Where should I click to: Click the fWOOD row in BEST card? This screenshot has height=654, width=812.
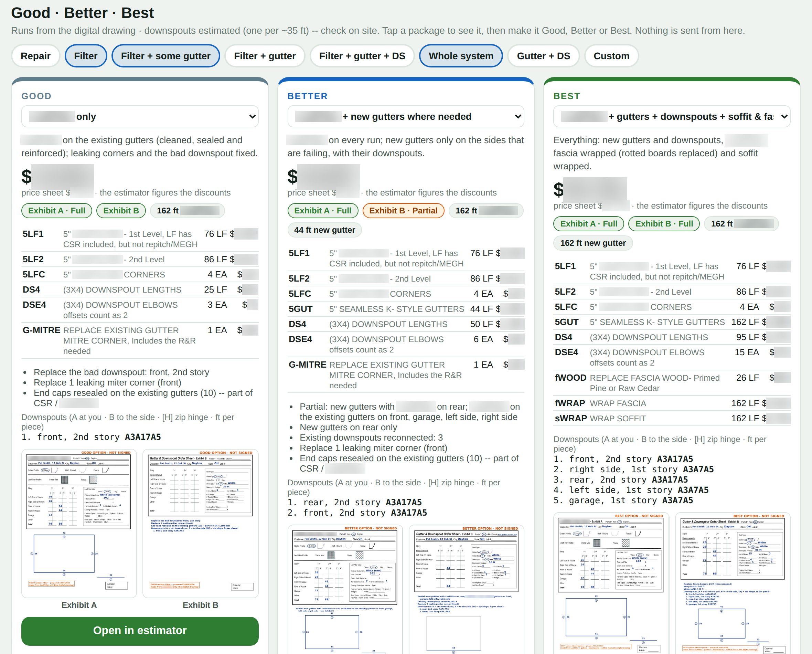(x=672, y=383)
